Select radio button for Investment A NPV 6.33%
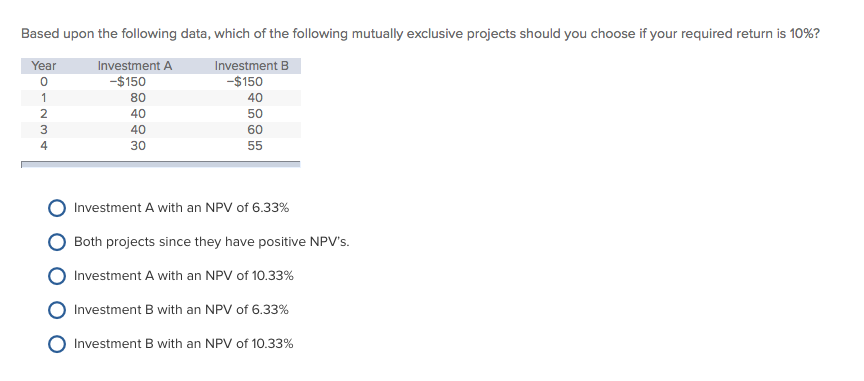The image size is (864, 381). pyautogui.click(x=57, y=208)
